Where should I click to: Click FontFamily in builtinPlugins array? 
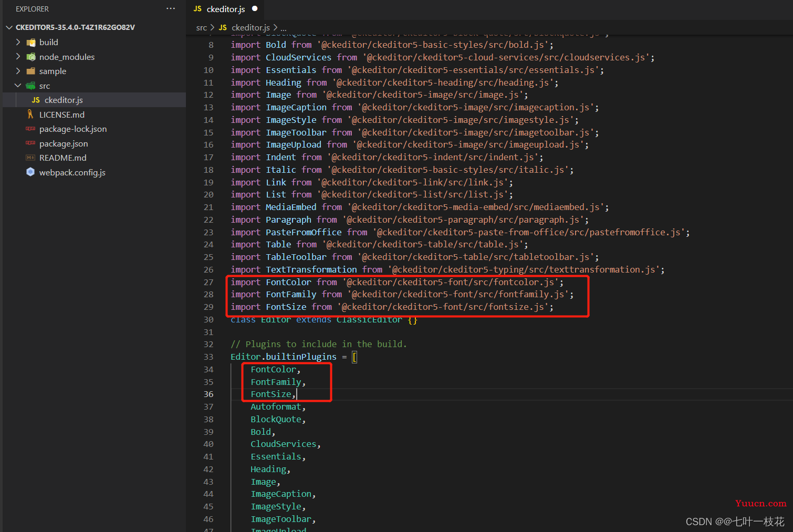click(276, 382)
